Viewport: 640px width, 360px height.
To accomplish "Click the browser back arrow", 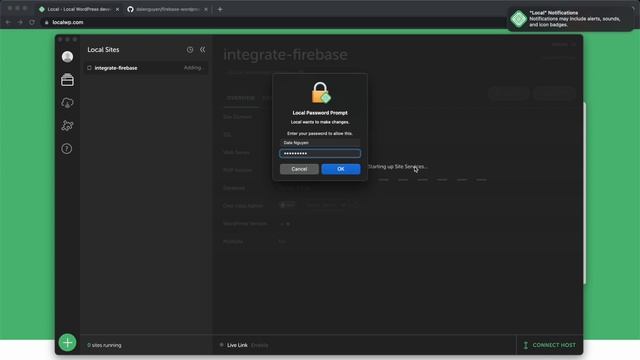I will [x=8, y=22].
